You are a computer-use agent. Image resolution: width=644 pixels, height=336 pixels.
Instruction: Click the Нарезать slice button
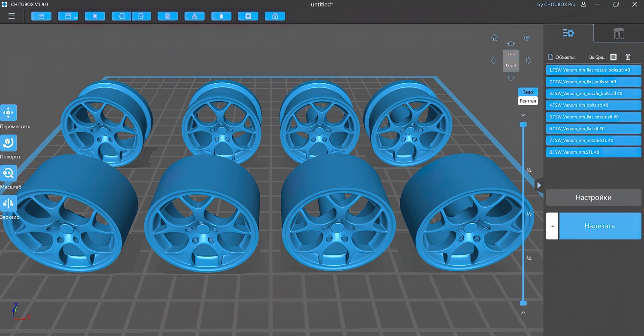pos(599,226)
